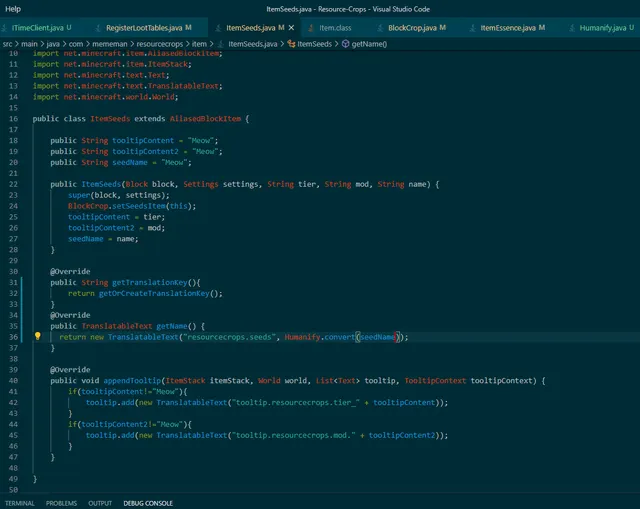Click line number 40 in the gutter

pos(13,381)
